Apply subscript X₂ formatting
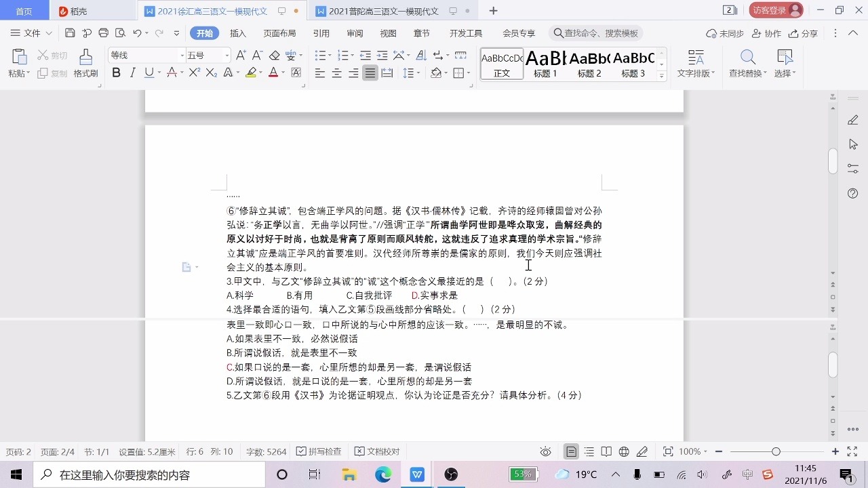Image resolution: width=868 pixels, height=488 pixels. pyautogui.click(x=211, y=73)
